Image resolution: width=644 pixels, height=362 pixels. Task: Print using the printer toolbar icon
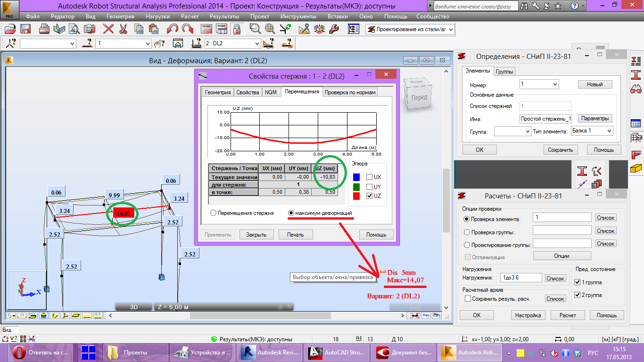pyautogui.click(x=44, y=29)
